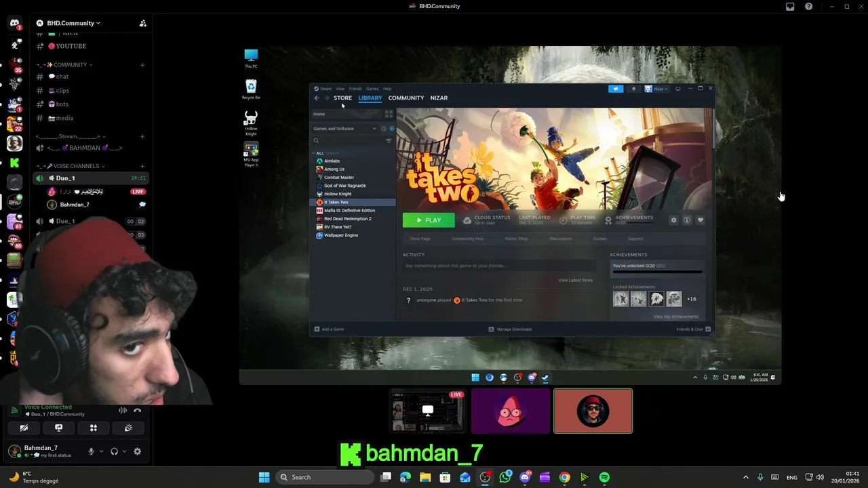
Task: Open Games and Software dropdown in Steam
Action: (x=344, y=129)
